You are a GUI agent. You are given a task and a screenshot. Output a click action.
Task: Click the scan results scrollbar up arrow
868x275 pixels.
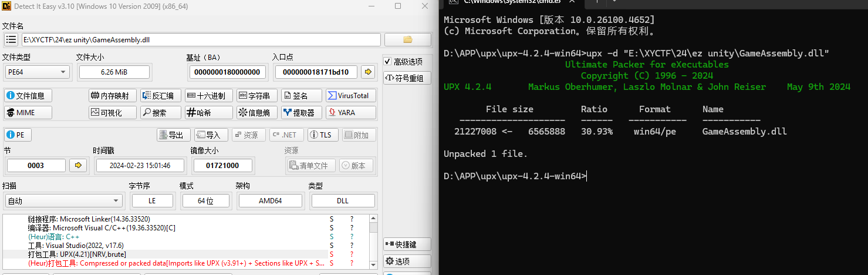tap(374, 219)
